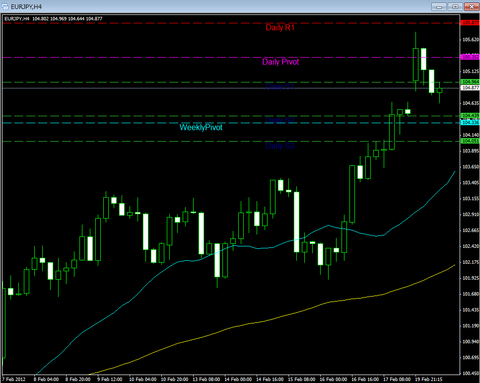Click the current price tag 104.877
Viewport: 480px width, 383px height.
(x=470, y=88)
